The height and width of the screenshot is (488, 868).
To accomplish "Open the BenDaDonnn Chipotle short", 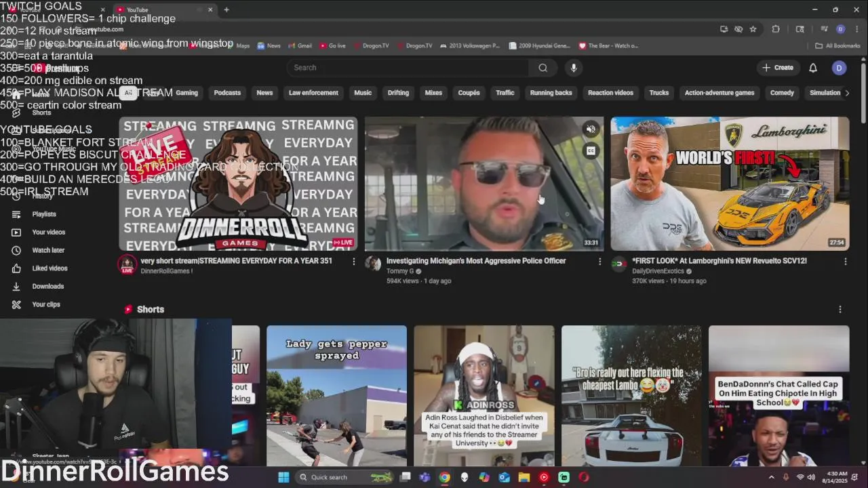I will pos(778,396).
